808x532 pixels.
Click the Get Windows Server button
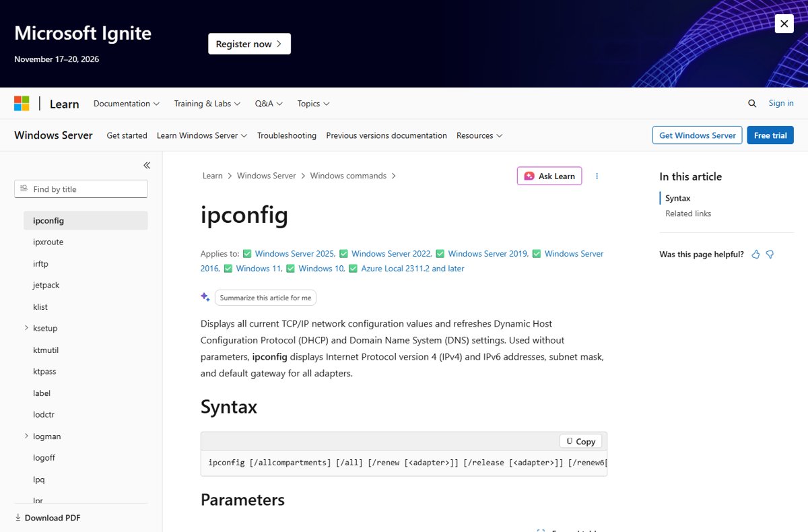[698, 135]
